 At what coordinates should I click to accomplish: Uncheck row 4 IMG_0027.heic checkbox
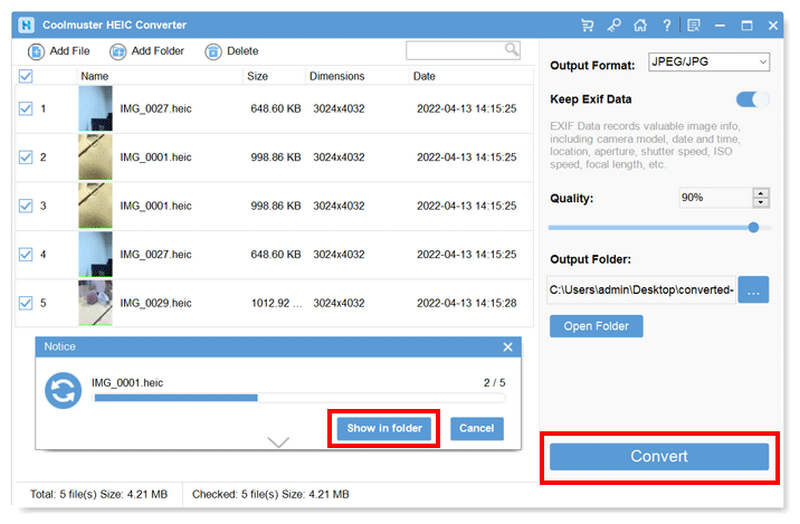(x=26, y=254)
